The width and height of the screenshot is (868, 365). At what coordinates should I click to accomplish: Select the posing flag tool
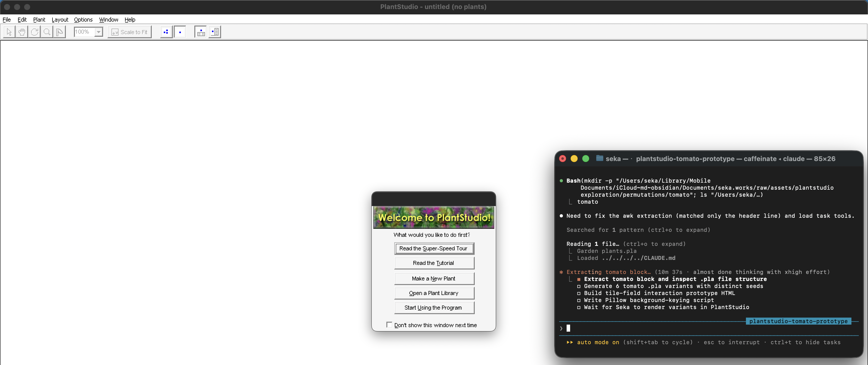coord(59,32)
